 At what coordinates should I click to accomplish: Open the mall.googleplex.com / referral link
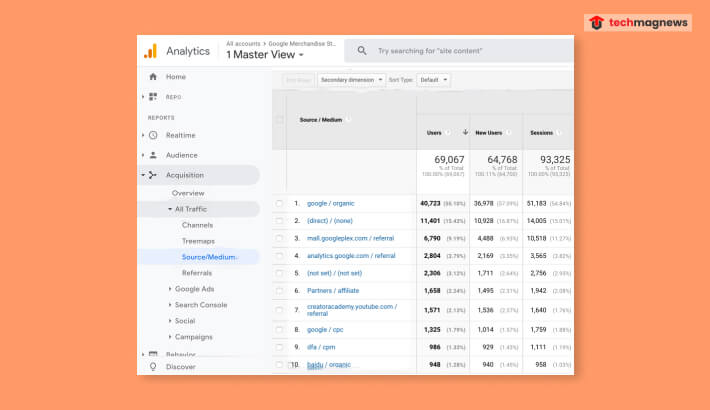(350, 238)
